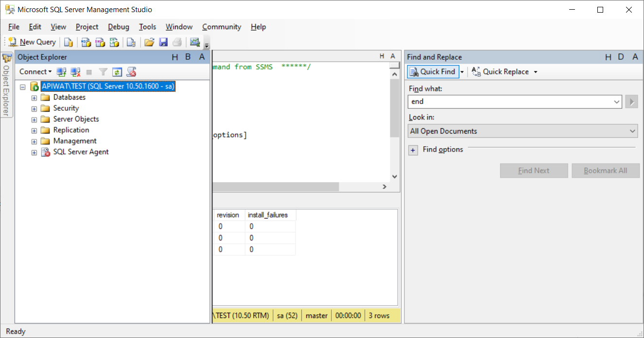The image size is (644, 338).
Task: Expand the Security node
Action: point(34,109)
